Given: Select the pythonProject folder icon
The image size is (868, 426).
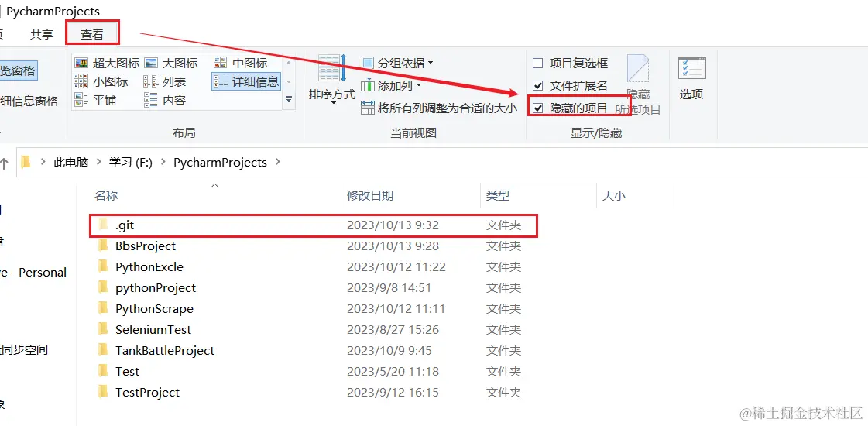Looking at the screenshot, I should tap(103, 287).
